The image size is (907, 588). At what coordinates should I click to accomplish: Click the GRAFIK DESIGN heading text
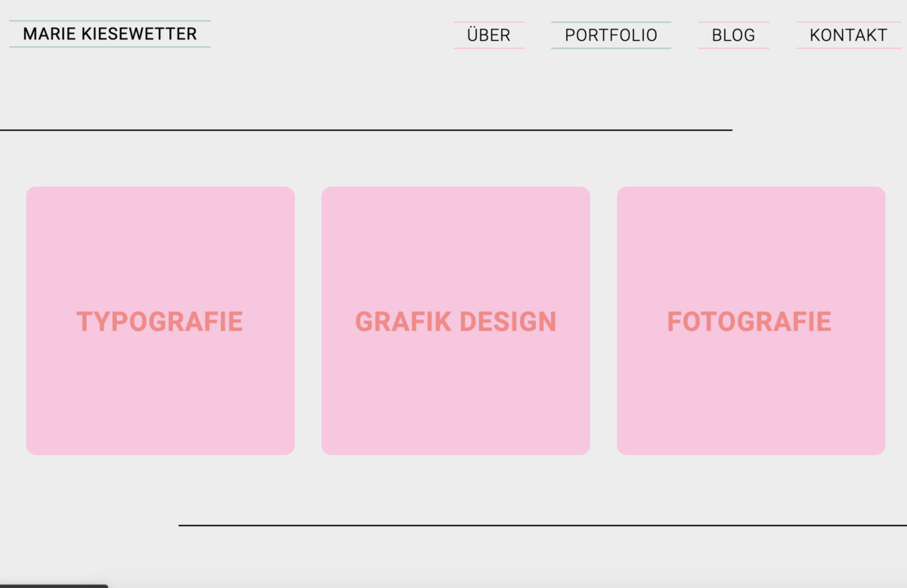(x=456, y=322)
